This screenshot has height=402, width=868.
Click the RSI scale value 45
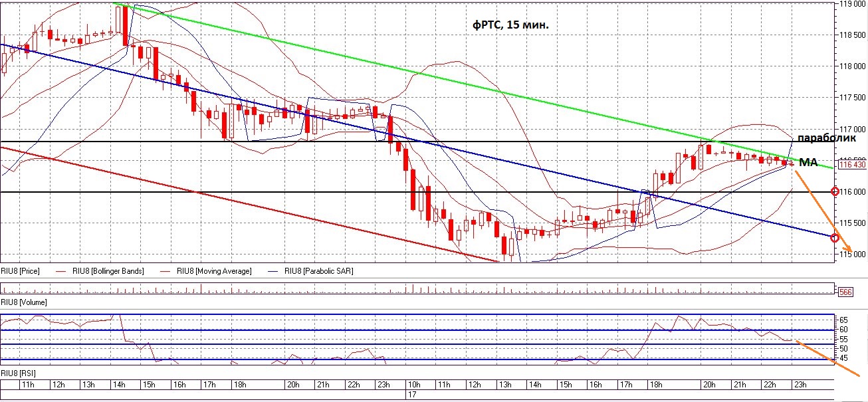click(843, 357)
